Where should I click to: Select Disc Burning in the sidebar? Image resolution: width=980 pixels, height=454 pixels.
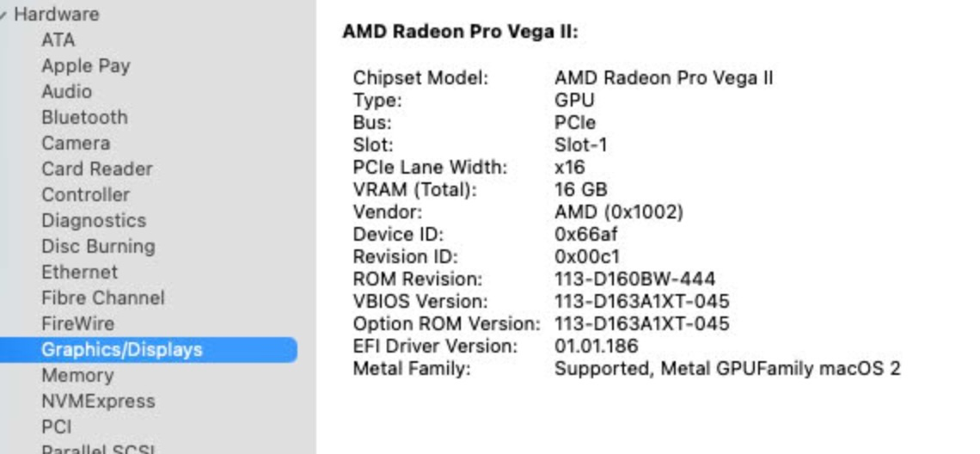pos(98,247)
